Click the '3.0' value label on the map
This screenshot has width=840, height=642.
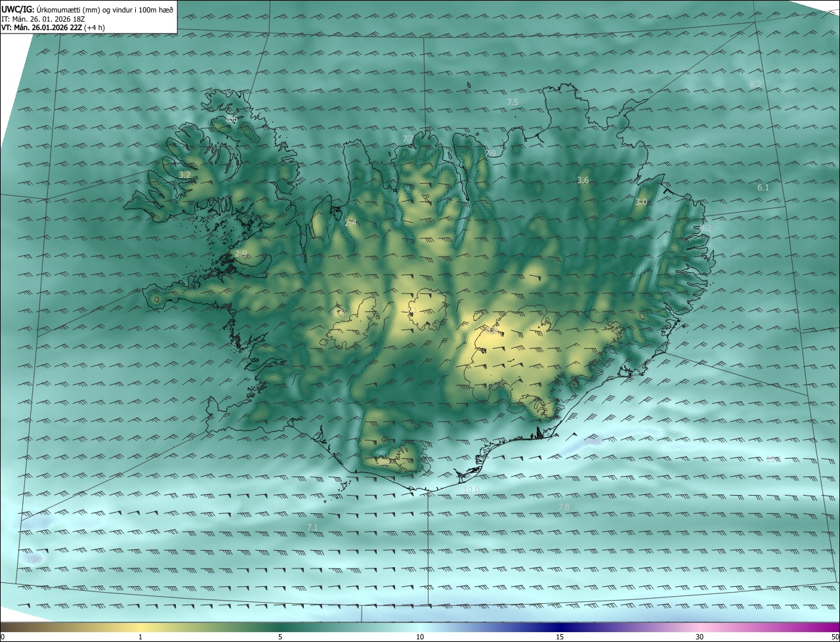pos(641,202)
